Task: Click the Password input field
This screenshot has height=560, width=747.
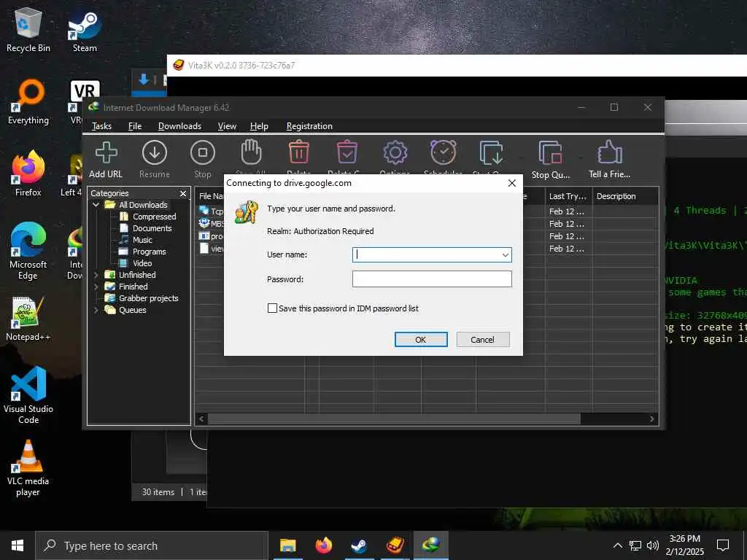Action: [432, 279]
